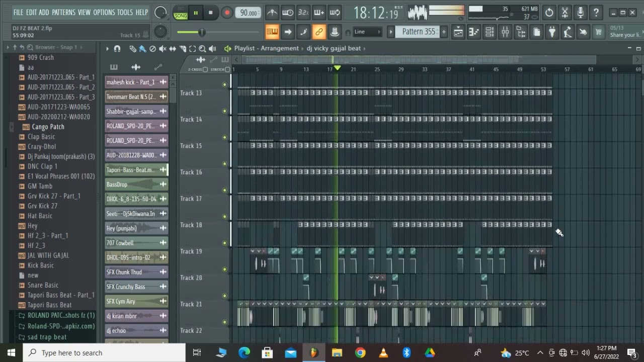
Task: Open the playlist options menu arrow
Action: [107, 49]
